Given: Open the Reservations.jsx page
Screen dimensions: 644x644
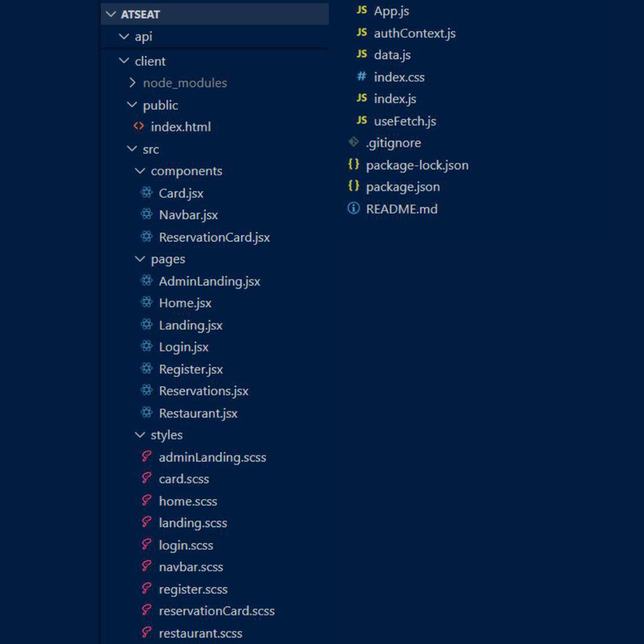Looking at the screenshot, I should [204, 391].
